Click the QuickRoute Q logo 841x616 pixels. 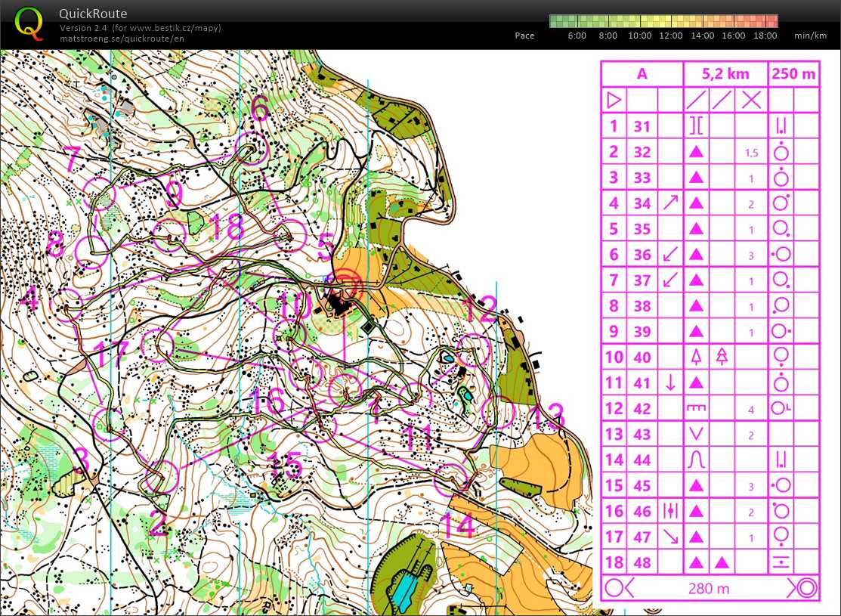pyautogui.click(x=29, y=23)
